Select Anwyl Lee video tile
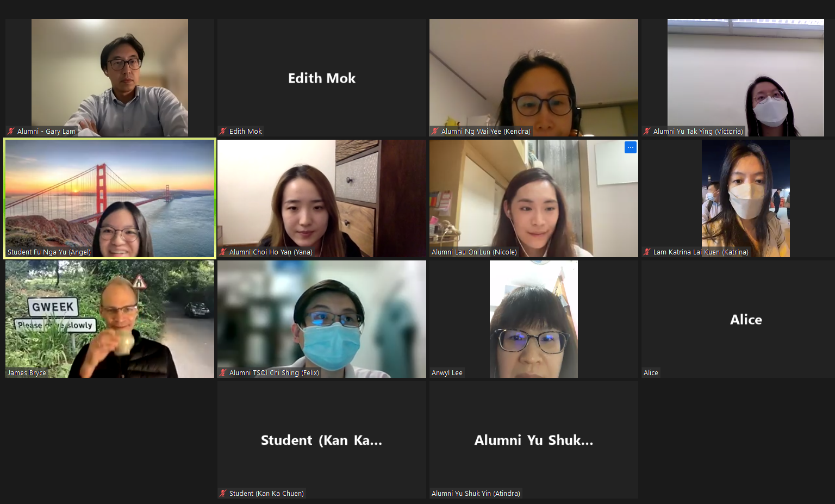835x504 pixels. point(534,319)
